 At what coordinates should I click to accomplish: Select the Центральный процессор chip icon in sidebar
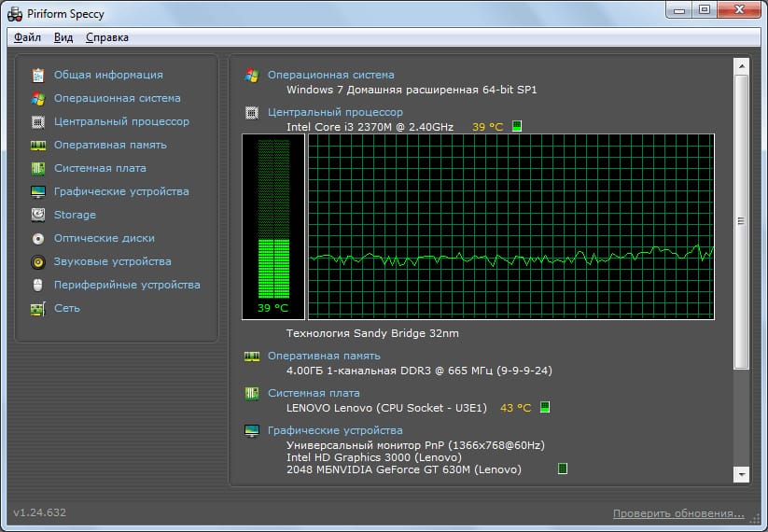pyautogui.click(x=38, y=121)
